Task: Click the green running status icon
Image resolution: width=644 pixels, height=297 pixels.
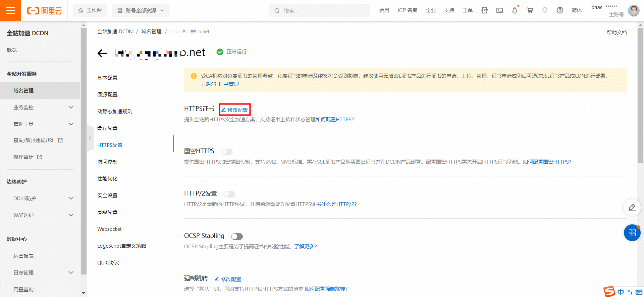Action: point(220,52)
